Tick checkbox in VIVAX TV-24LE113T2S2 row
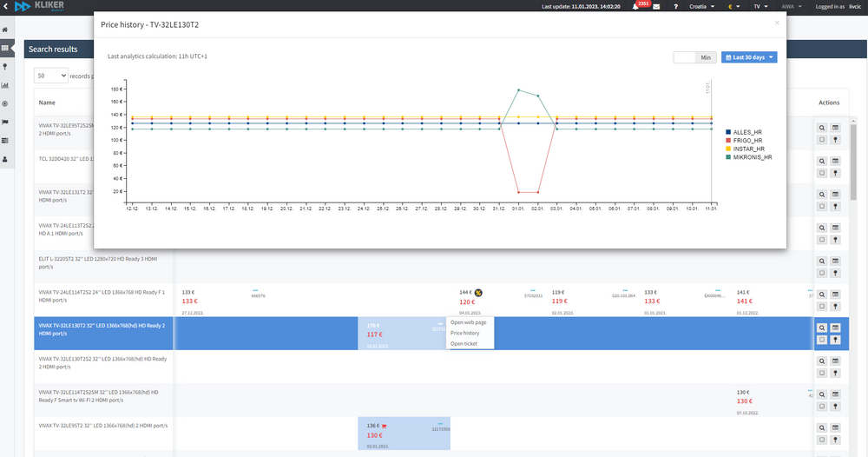The image size is (868, 457). click(x=822, y=240)
